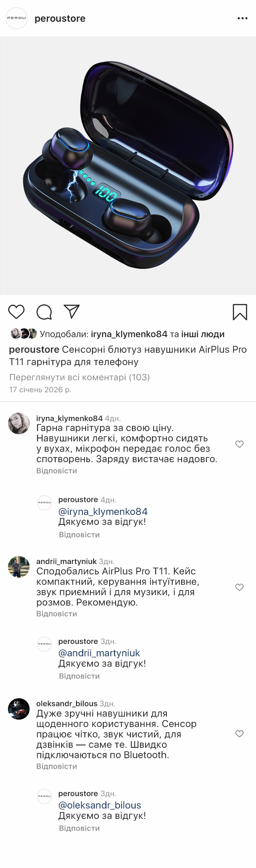Click the @oleksandr_bilous mention link
The width and height of the screenshot is (256, 868).
tap(100, 805)
